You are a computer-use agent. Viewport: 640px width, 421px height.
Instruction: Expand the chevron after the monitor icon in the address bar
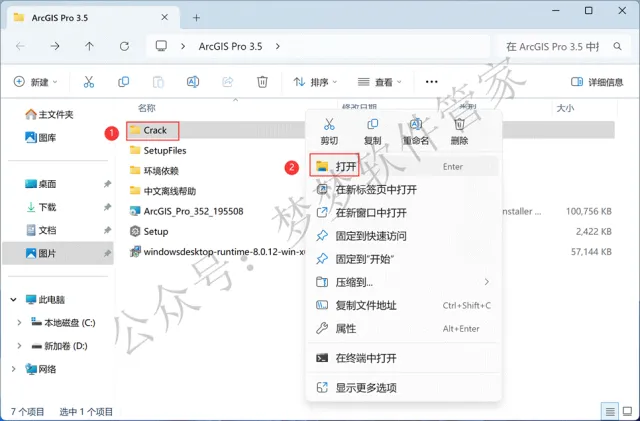183,46
